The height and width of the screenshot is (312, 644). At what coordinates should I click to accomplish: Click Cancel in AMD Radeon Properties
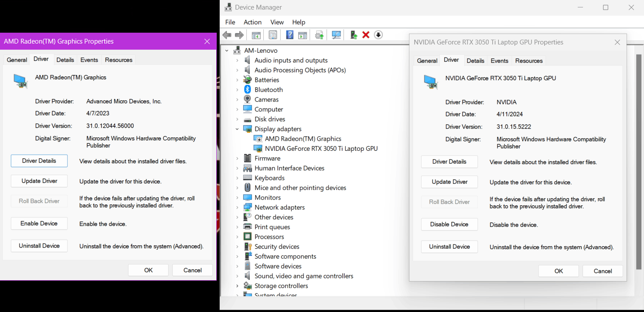[192, 270]
